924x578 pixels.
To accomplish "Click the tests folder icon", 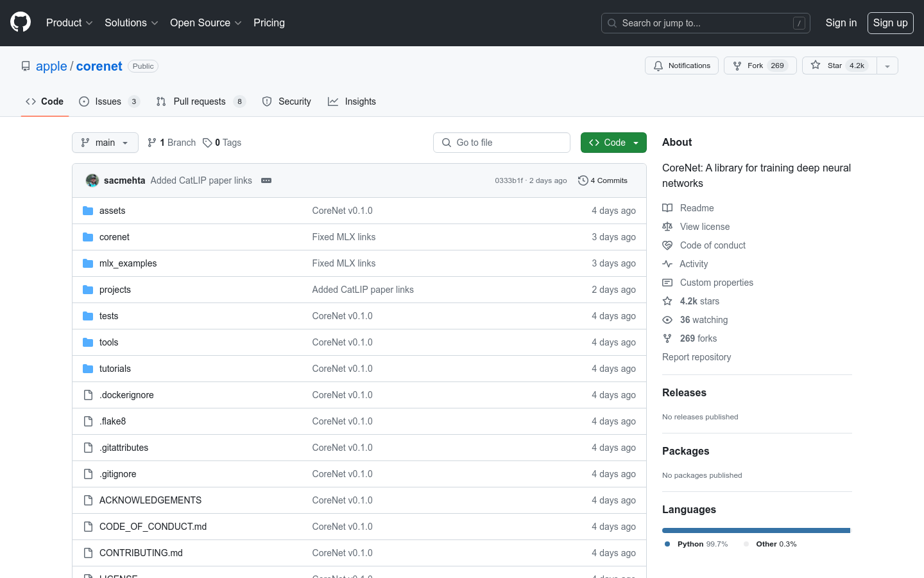I will tap(88, 316).
